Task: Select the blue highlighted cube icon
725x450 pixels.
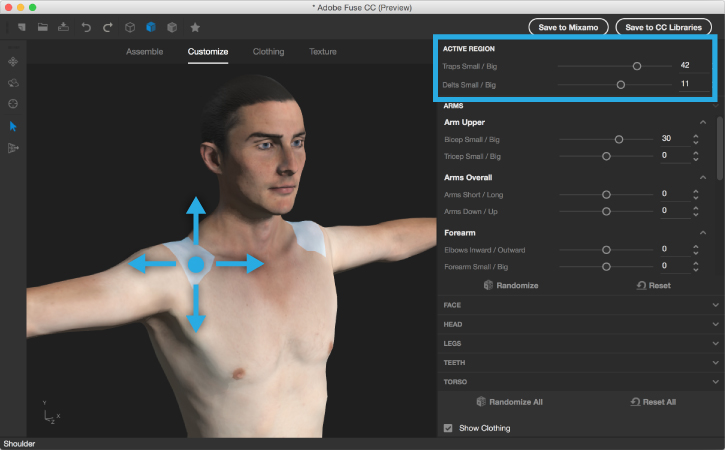Action: pos(151,27)
